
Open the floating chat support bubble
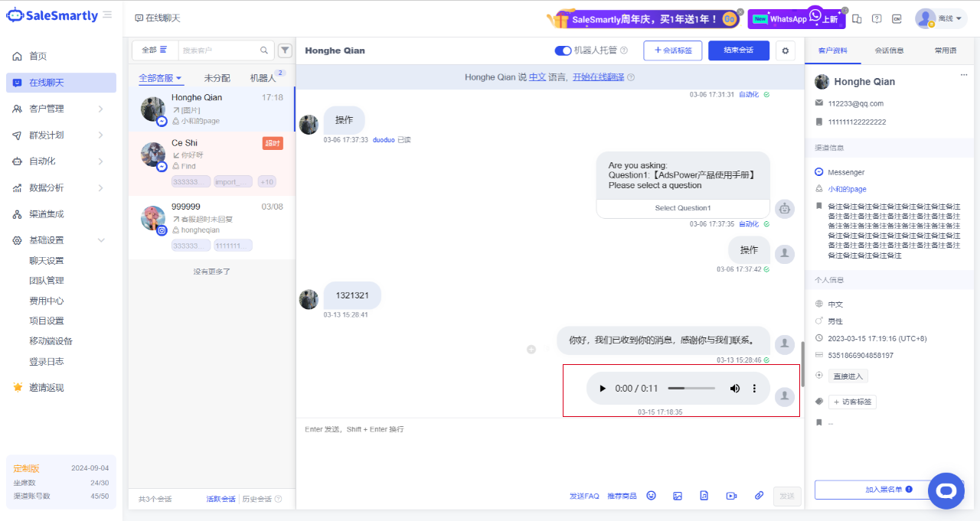(x=946, y=490)
